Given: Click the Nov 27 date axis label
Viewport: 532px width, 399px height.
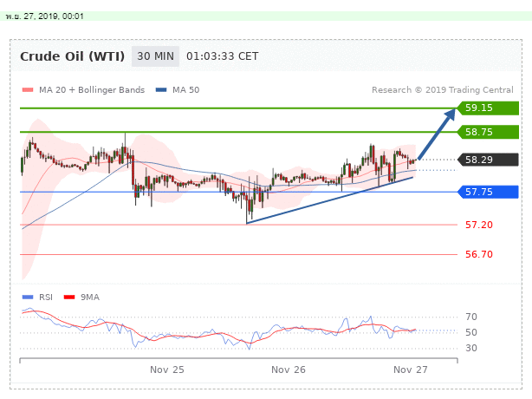Looking at the screenshot, I should [x=411, y=370].
